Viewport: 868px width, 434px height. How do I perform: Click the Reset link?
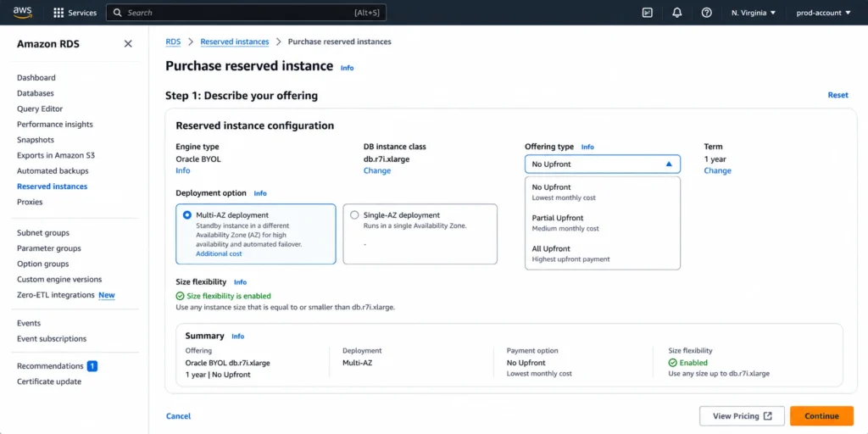click(x=838, y=95)
